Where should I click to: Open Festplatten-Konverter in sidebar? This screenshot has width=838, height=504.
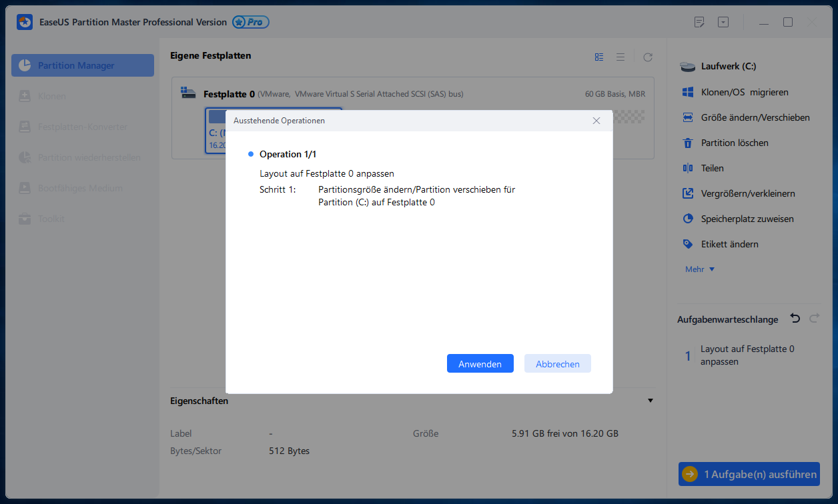83,127
